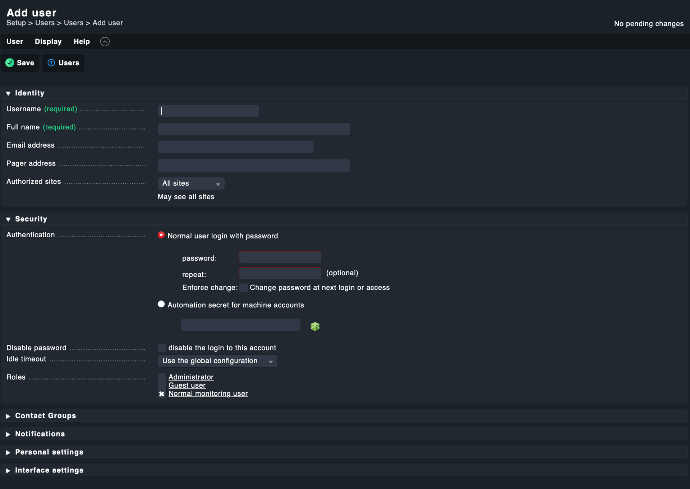The width and height of the screenshot is (690, 489).
Task: Click the random secret dice icon
Action: point(315,326)
